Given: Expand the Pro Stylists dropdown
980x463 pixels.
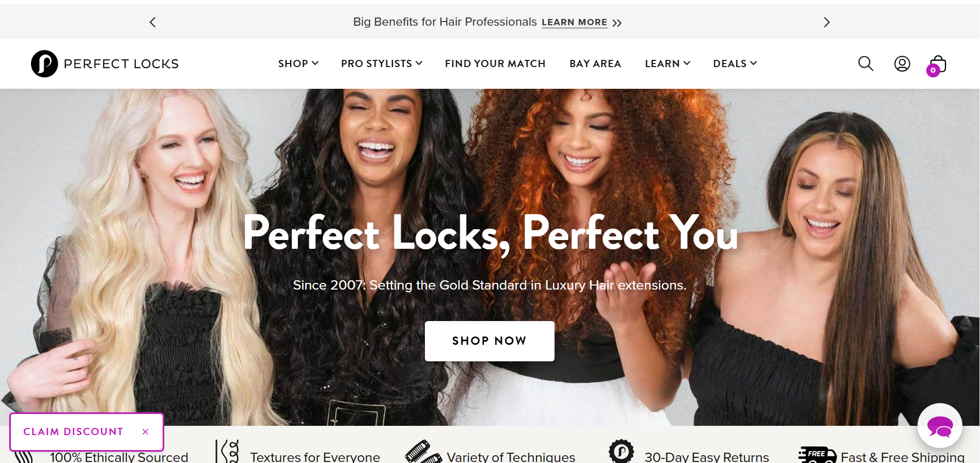Looking at the screenshot, I should click(x=382, y=63).
